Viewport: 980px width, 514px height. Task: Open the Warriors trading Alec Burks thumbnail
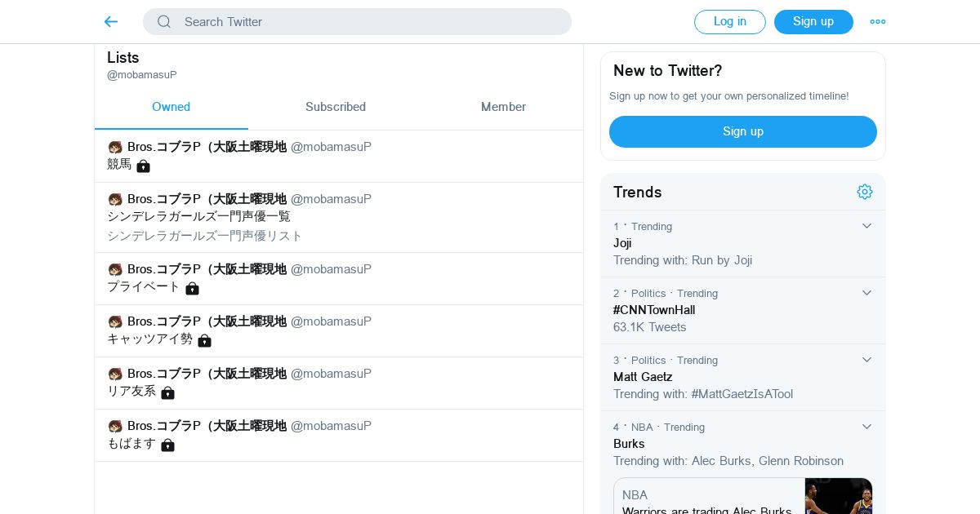838,496
